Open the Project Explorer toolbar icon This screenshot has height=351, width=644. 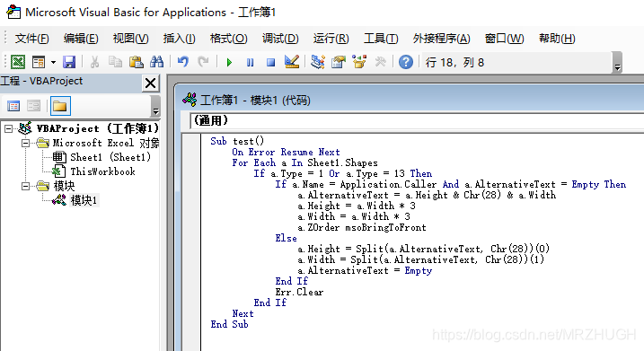(317, 62)
